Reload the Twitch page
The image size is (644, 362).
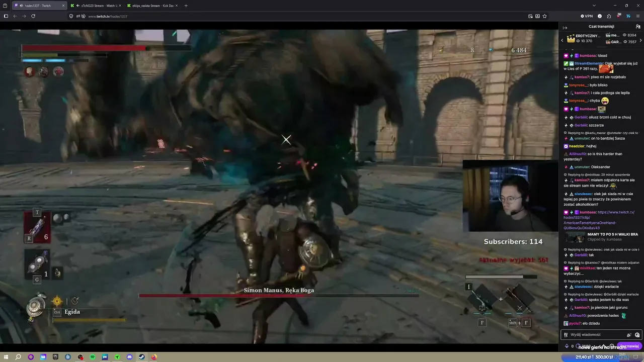pos(33,16)
